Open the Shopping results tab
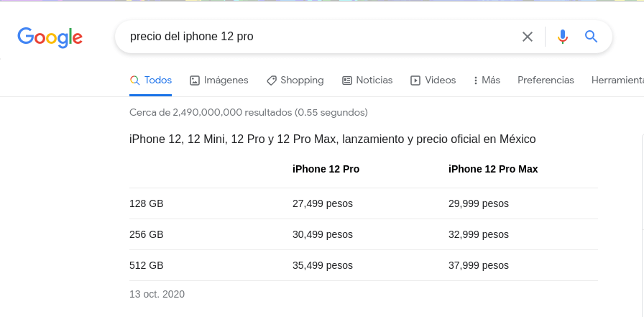This screenshot has height=317, width=644. (302, 81)
